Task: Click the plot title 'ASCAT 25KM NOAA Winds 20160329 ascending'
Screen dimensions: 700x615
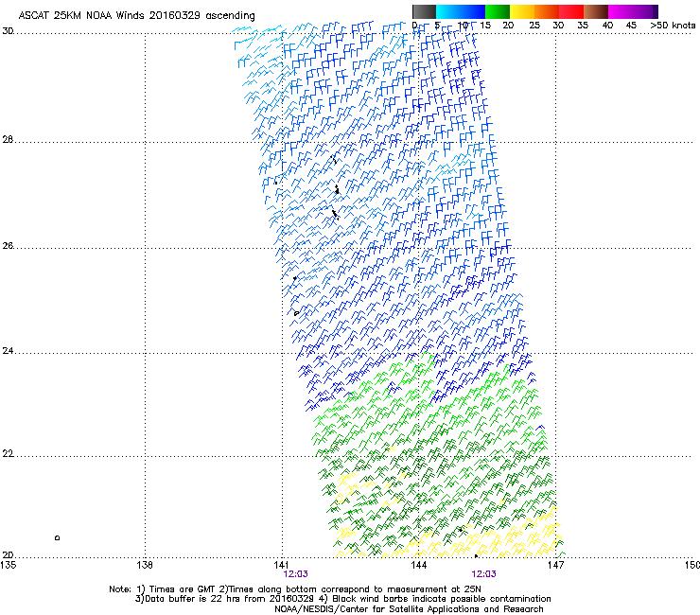Action: pyautogui.click(x=136, y=16)
